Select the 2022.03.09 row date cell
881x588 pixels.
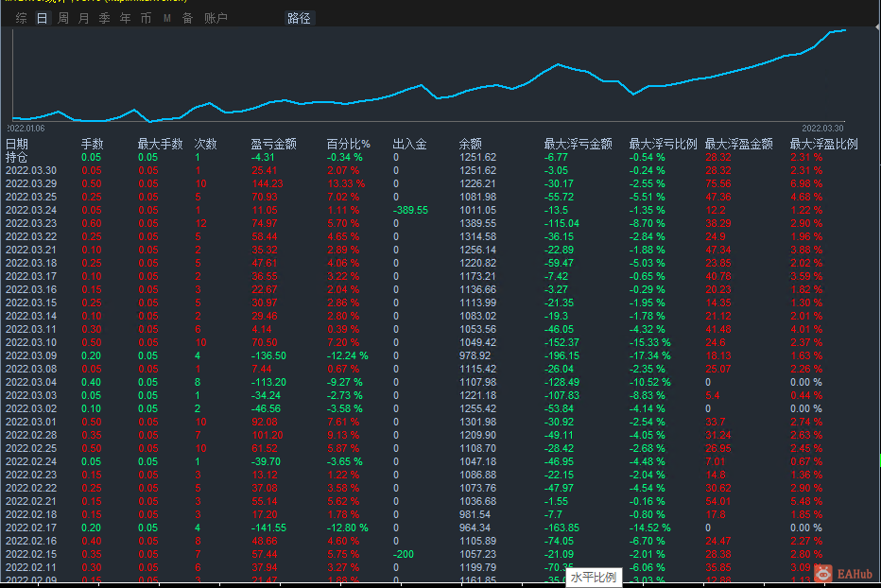pos(31,355)
